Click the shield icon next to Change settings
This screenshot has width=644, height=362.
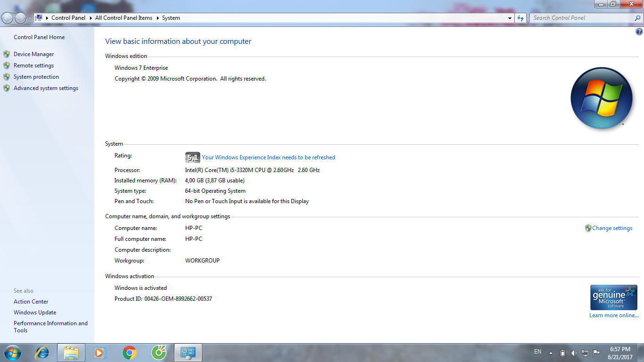tap(588, 228)
